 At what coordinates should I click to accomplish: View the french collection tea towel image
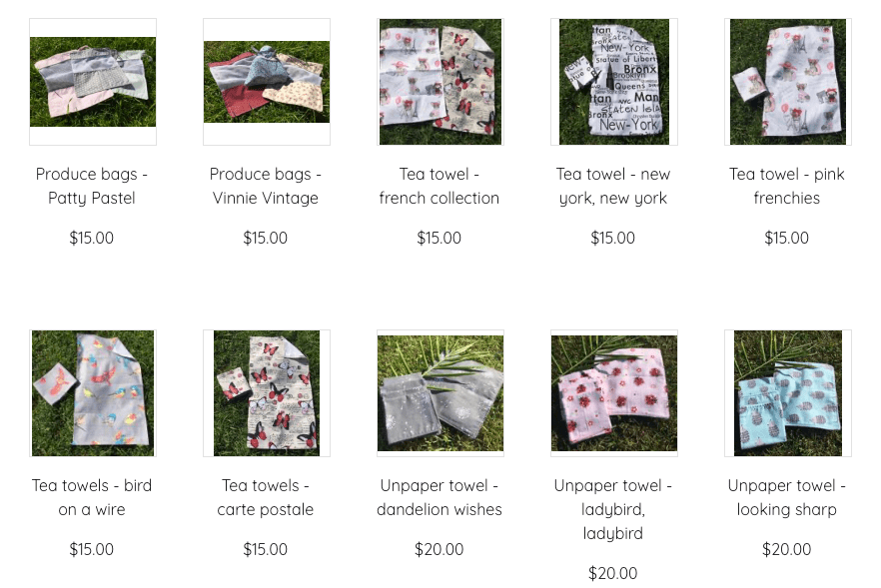[440, 82]
